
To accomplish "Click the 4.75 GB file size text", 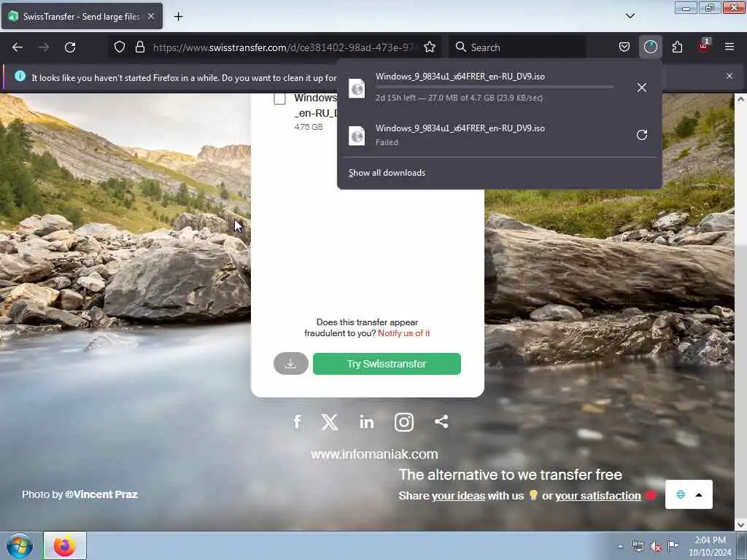I will pos(309,127).
